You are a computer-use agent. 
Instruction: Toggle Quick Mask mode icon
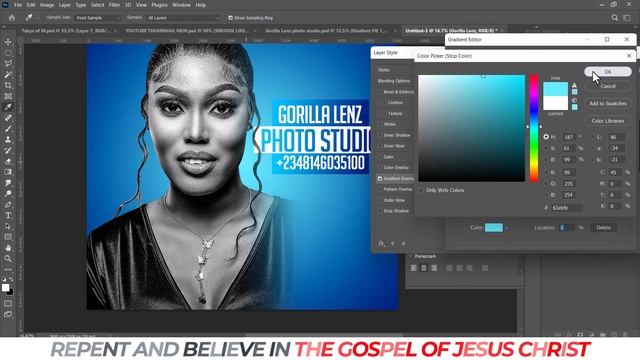tap(8, 304)
